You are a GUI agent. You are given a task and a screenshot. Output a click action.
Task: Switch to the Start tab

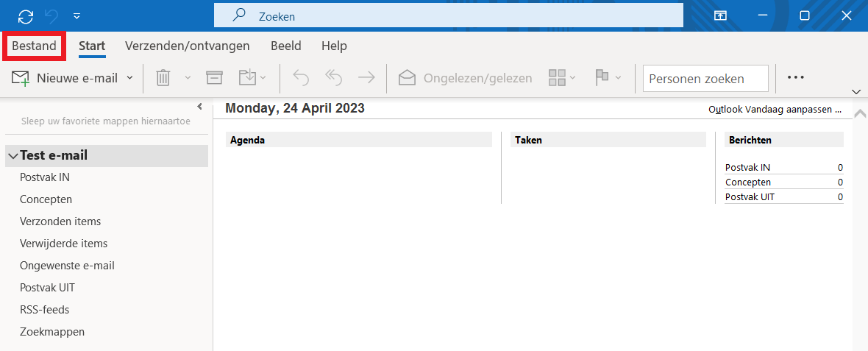92,46
